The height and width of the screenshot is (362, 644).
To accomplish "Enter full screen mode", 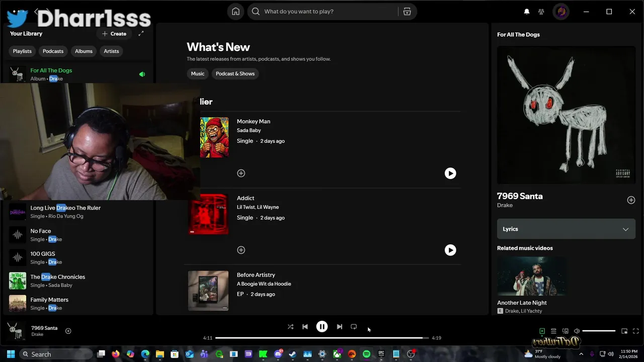I will tap(636, 331).
